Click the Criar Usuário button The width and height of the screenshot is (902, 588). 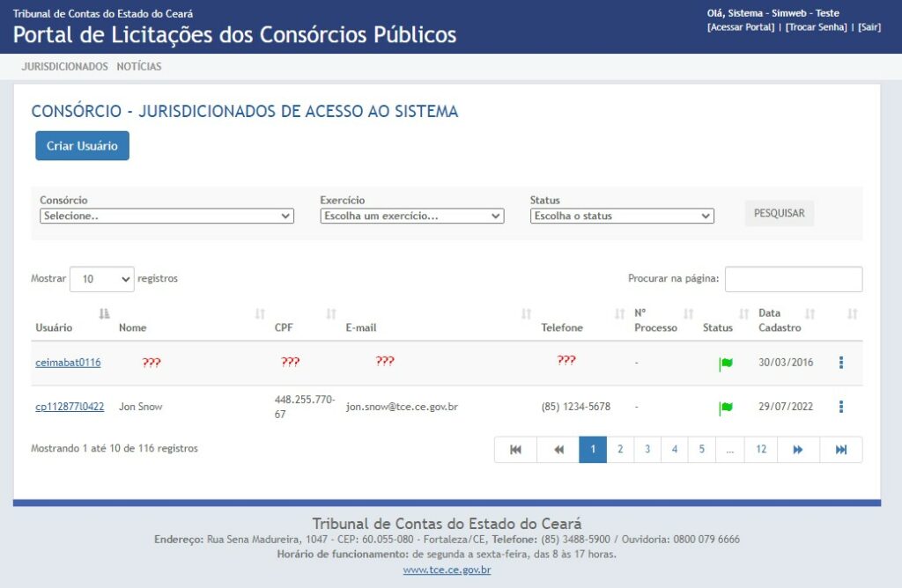(82, 146)
